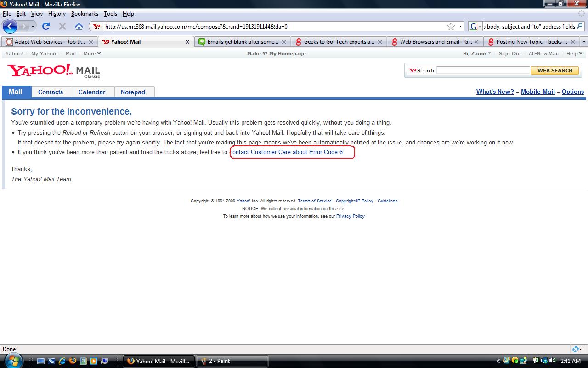Close the Emails get blank tab
This screenshot has width=588, height=368.
[x=284, y=42]
